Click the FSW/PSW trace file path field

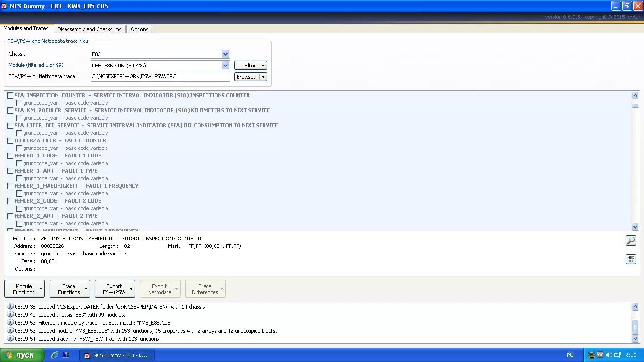coord(160,76)
